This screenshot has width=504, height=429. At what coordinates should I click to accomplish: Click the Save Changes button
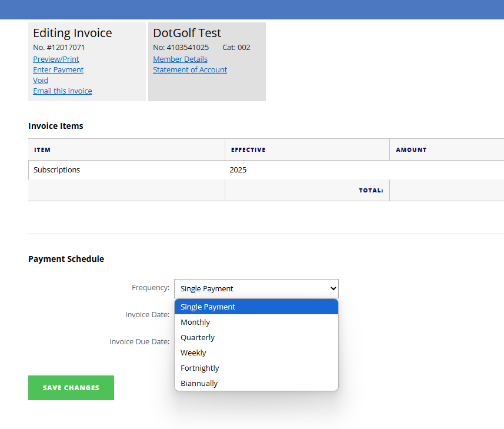[x=71, y=388]
